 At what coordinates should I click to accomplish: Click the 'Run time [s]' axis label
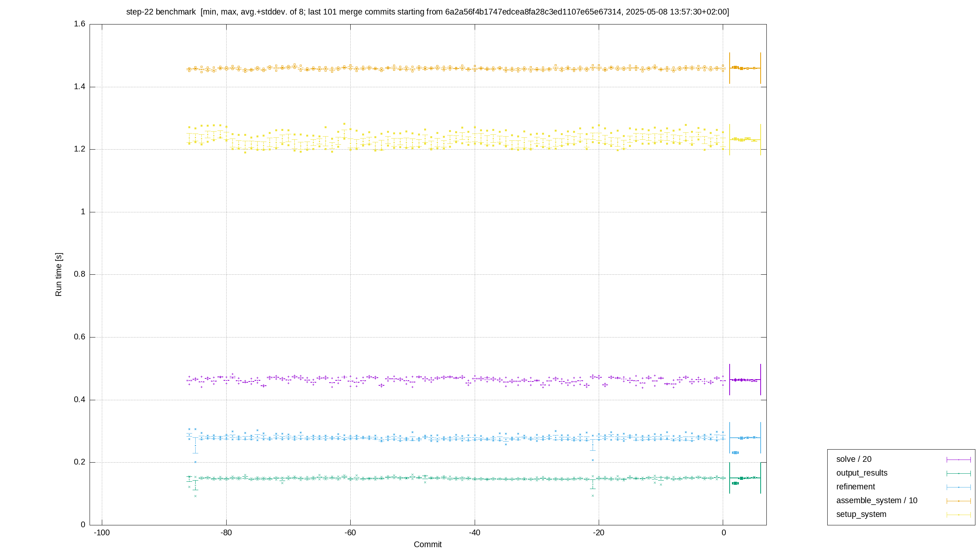[58, 274]
